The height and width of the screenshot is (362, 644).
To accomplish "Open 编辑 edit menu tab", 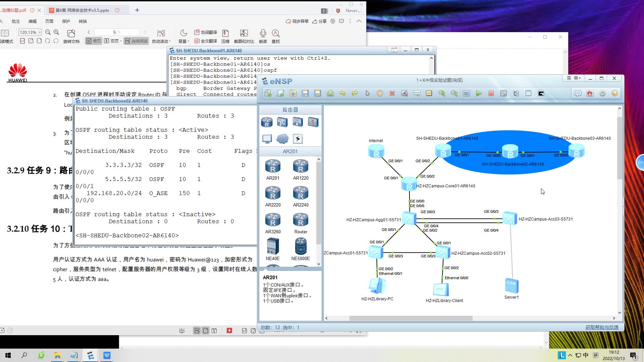I will pyautogui.click(x=33, y=21).
